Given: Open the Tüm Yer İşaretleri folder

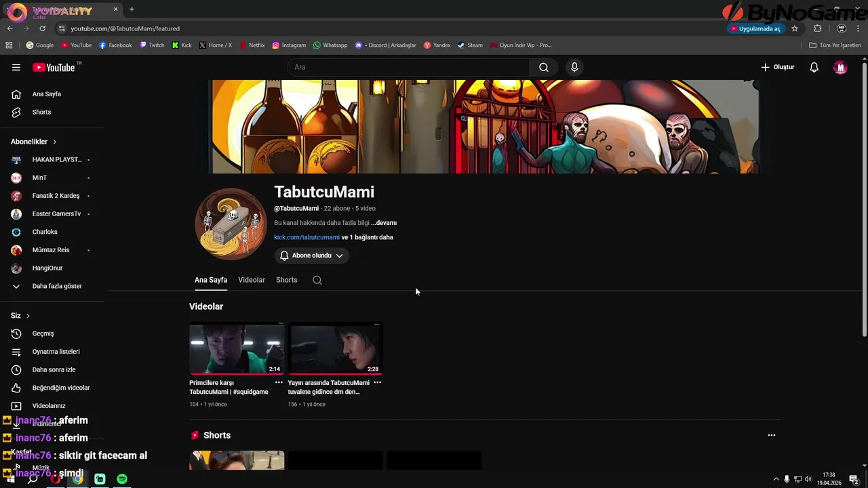Looking at the screenshot, I should click(x=835, y=45).
